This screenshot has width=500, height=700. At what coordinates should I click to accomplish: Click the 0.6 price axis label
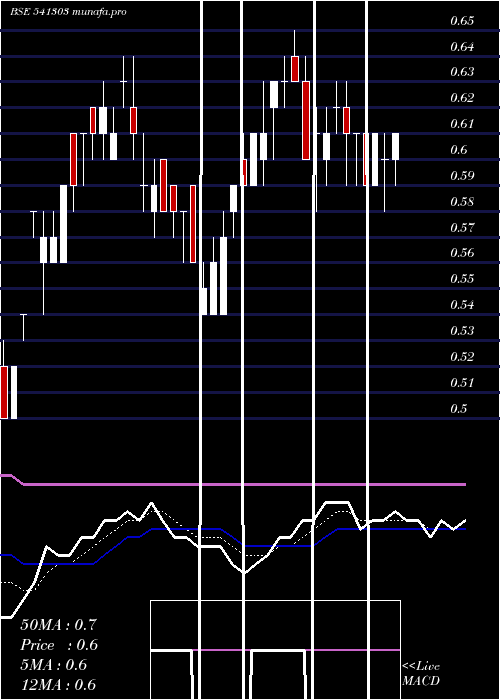tap(459, 149)
